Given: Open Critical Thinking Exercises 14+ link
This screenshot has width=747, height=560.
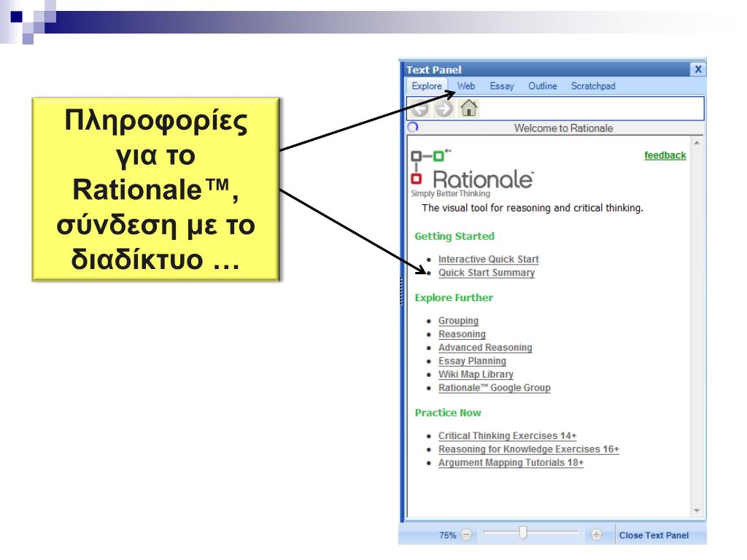Looking at the screenshot, I should click(508, 435).
